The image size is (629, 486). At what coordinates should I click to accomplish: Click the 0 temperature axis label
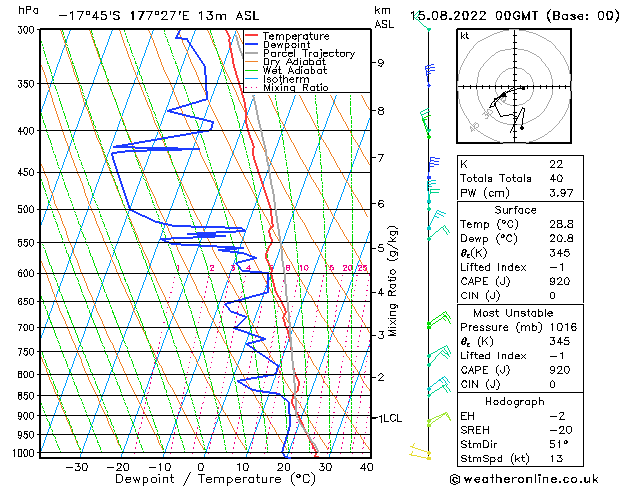201,467
